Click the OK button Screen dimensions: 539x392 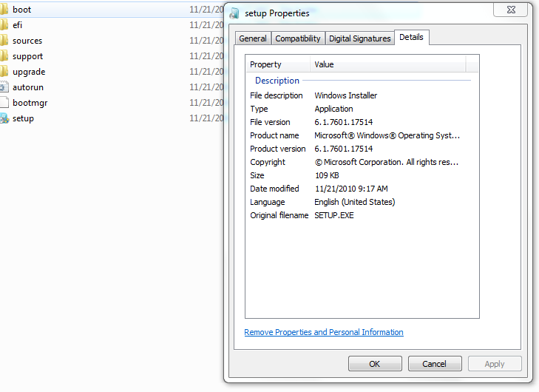coord(375,364)
